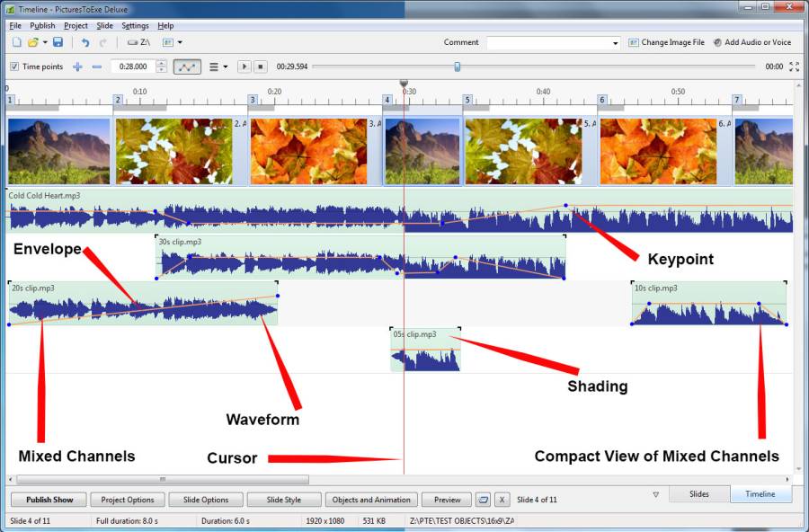Click the Undo arrow icon
This screenshot has width=809, height=532.
85,42
